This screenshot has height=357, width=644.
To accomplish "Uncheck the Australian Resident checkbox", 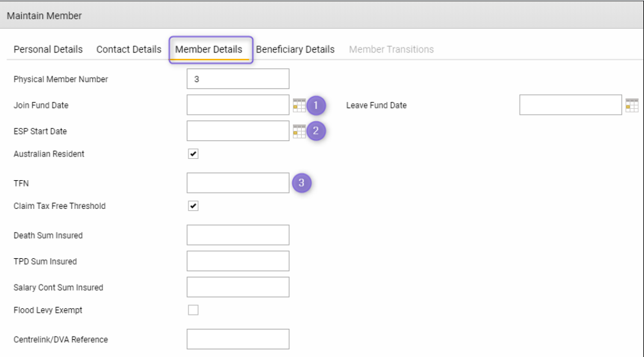I will (193, 154).
